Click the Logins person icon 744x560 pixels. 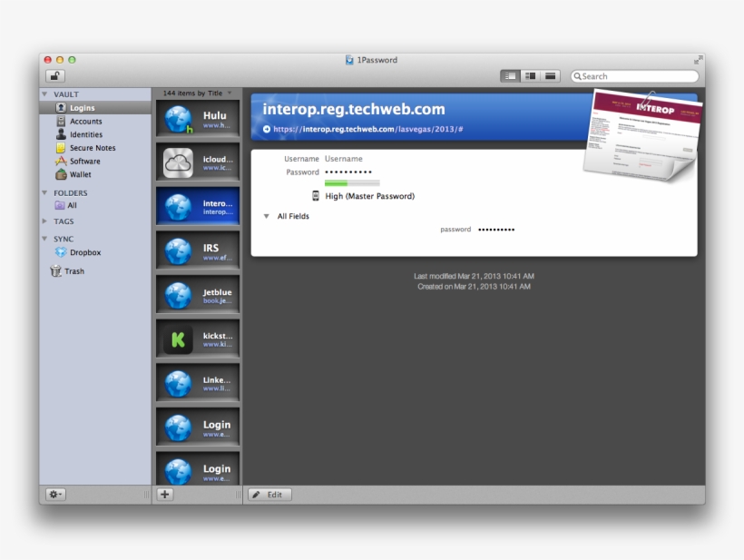[x=61, y=108]
